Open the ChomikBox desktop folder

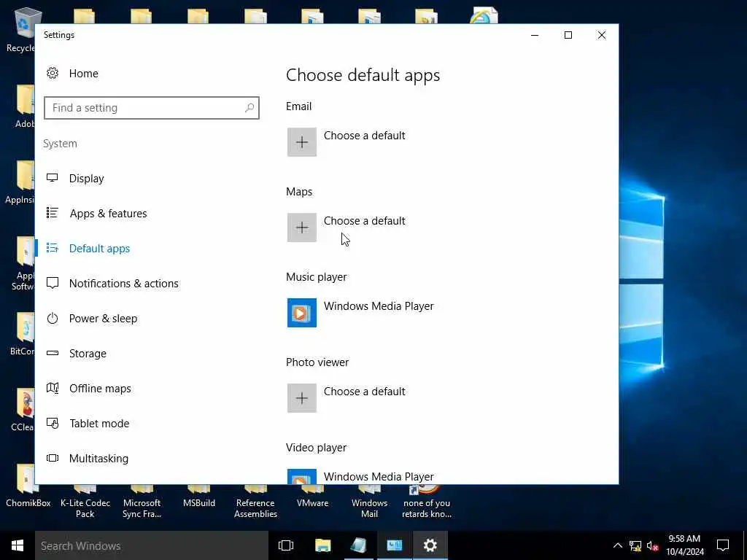pyautogui.click(x=28, y=486)
